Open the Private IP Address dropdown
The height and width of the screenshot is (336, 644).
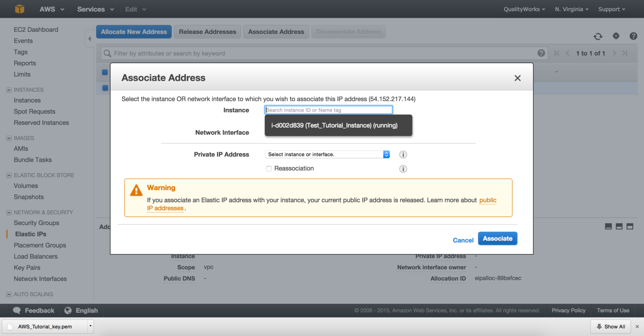[327, 155]
